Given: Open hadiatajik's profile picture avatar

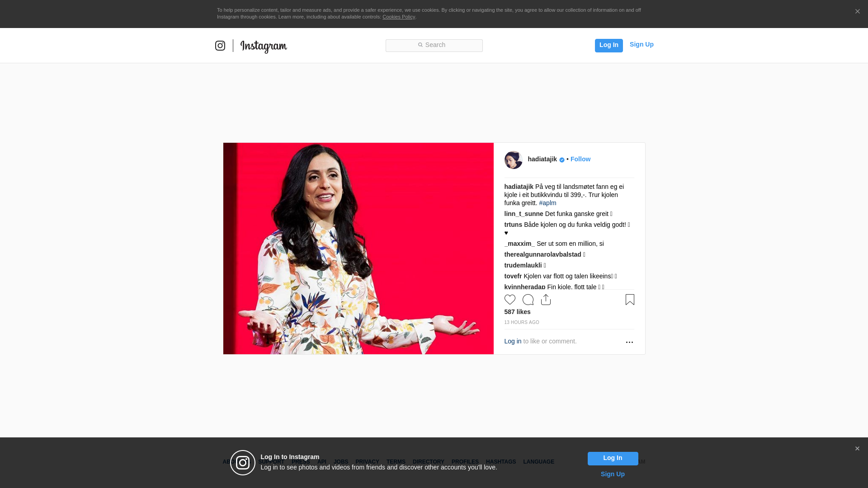Looking at the screenshot, I should (x=514, y=160).
